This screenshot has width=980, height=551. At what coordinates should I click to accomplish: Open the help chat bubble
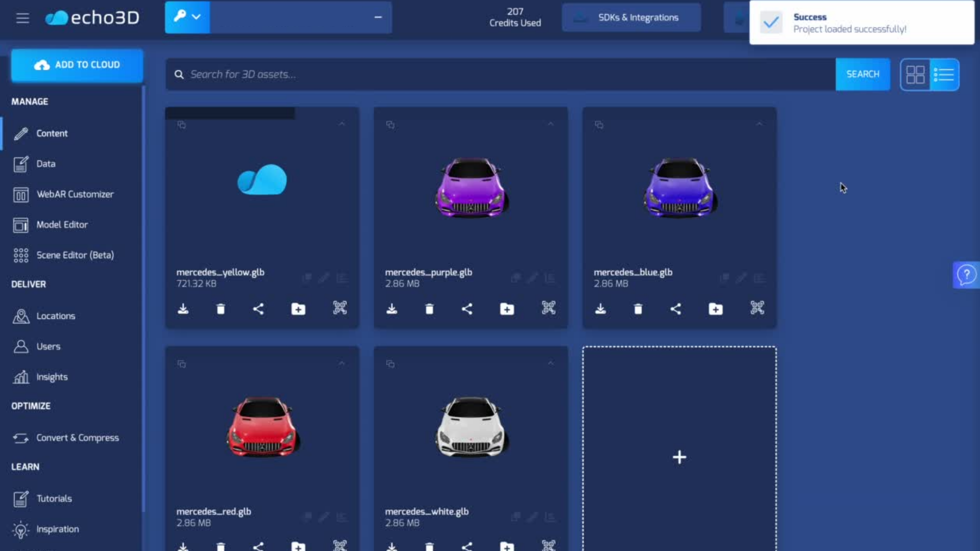(x=966, y=275)
